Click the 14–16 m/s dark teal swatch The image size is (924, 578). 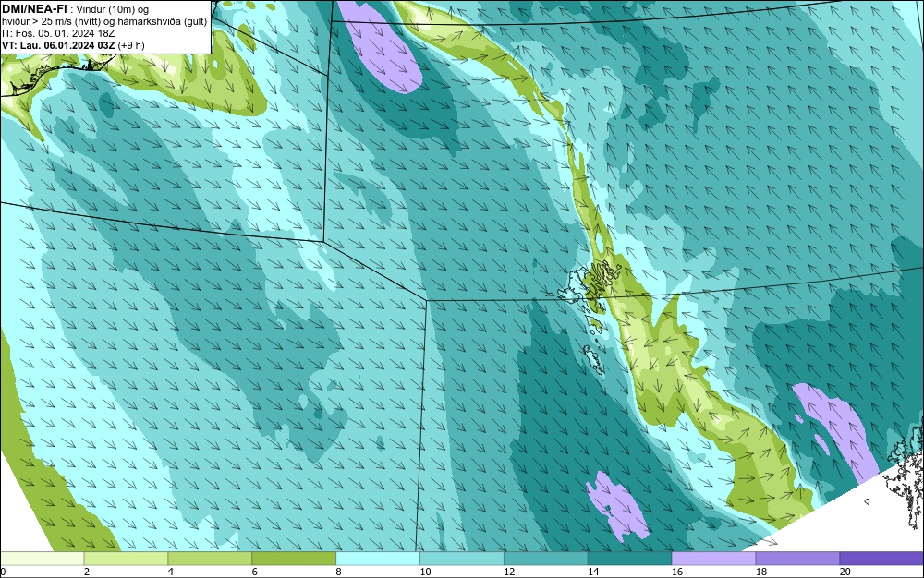coord(630,559)
